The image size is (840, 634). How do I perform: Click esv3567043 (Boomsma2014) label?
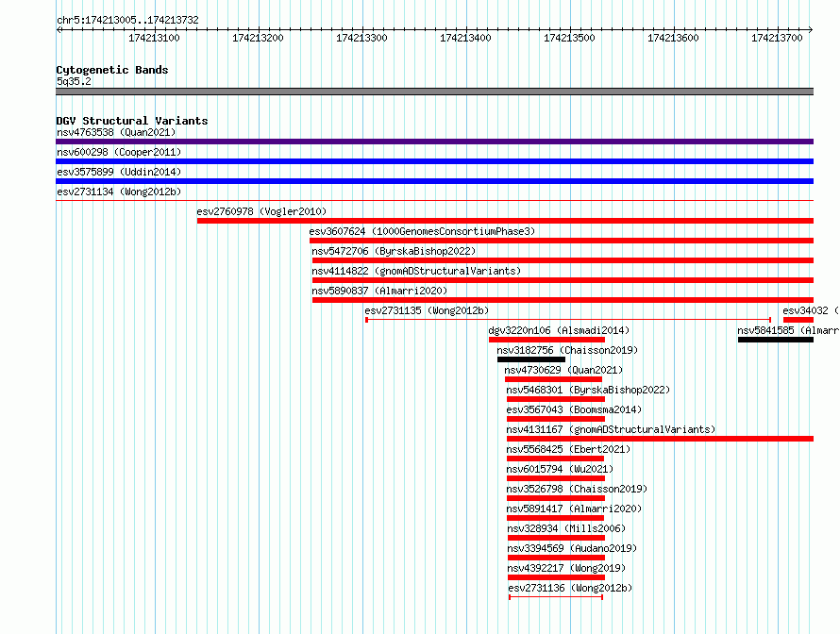coord(574,409)
